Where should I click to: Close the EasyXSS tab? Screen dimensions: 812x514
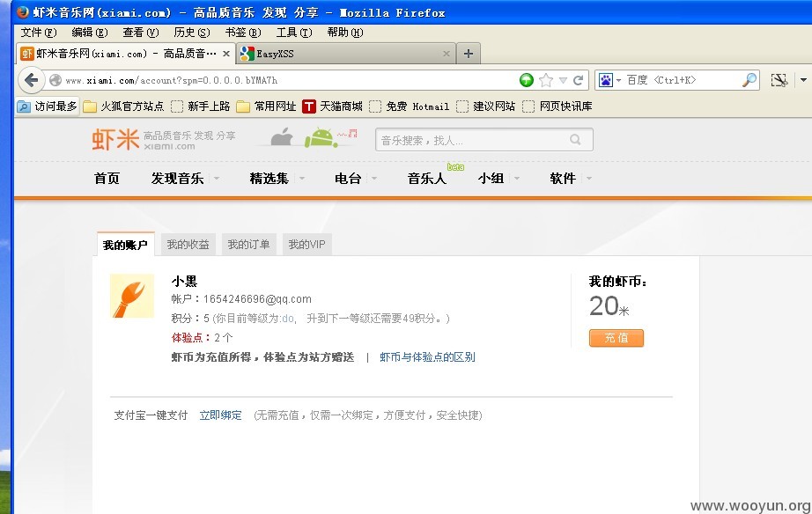(x=447, y=54)
